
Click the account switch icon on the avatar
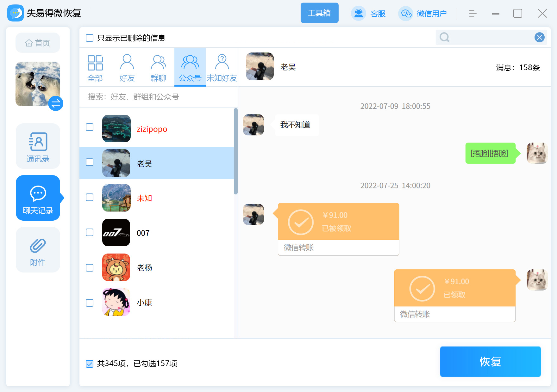56,103
